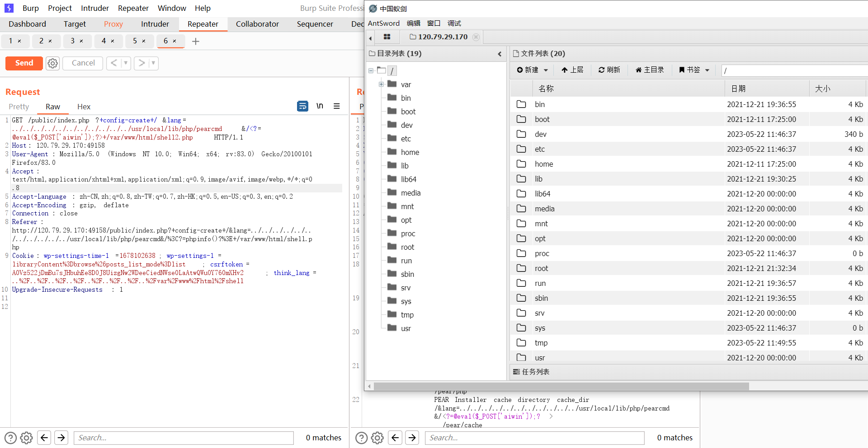This screenshot has width=868, height=448.
Task: Go to next match in request search
Action: coord(61,438)
